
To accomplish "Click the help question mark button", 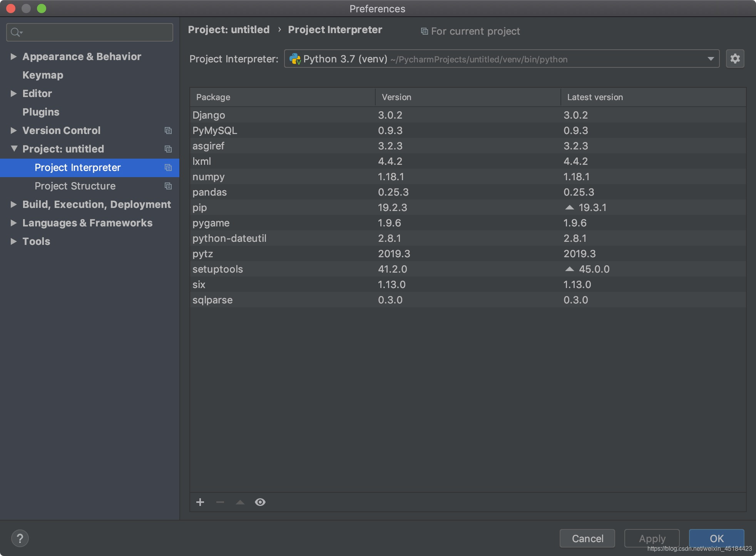I will (x=20, y=538).
